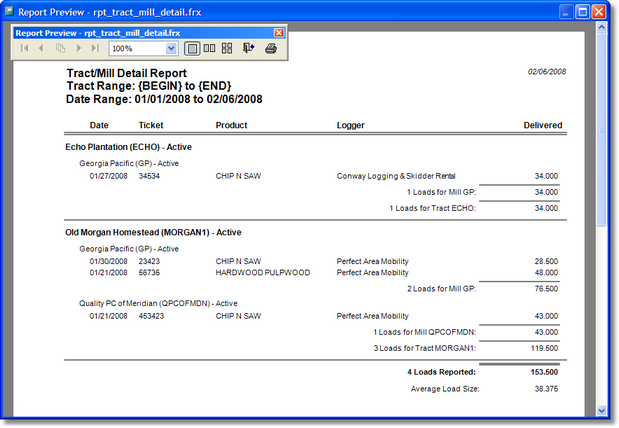The height and width of the screenshot is (428, 619).
Task: Open Go to Page dialog icon
Action: [x=60, y=48]
